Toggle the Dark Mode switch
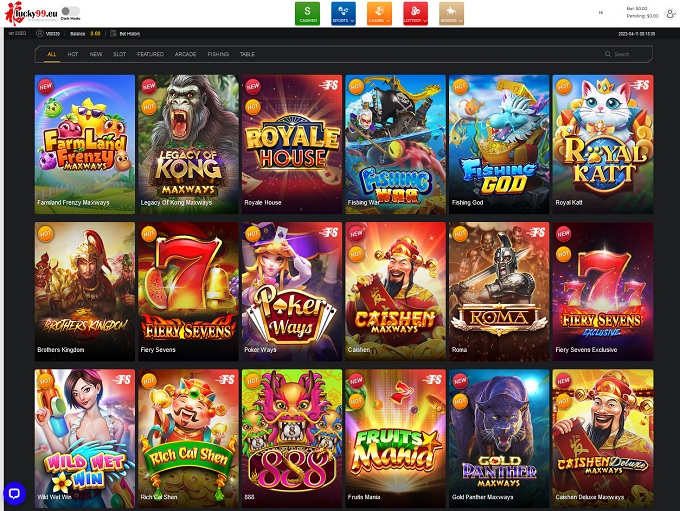The width and height of the screenshot is (680, 511). tap(70, 11)
